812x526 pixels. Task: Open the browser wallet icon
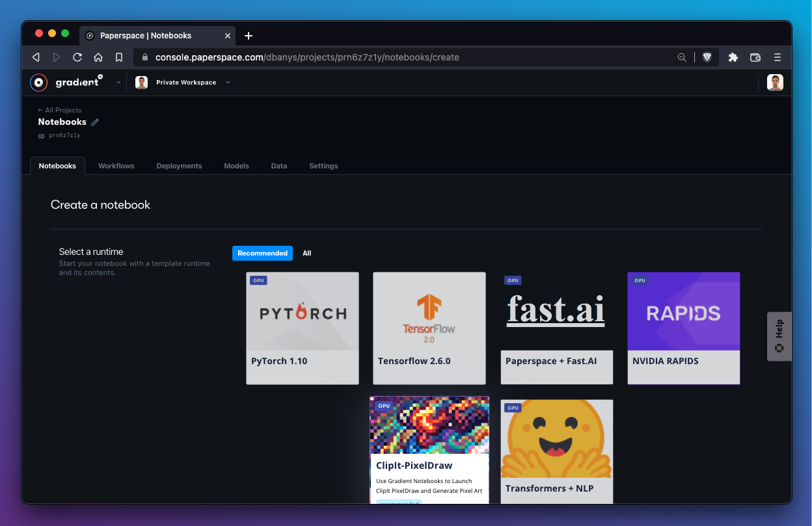click(x=755, y=57)
